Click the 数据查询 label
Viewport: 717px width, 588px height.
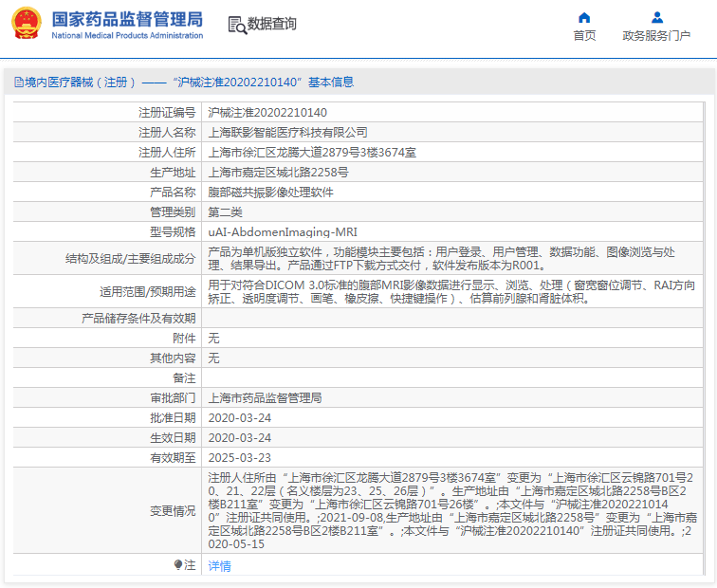[x=272, y=24]
